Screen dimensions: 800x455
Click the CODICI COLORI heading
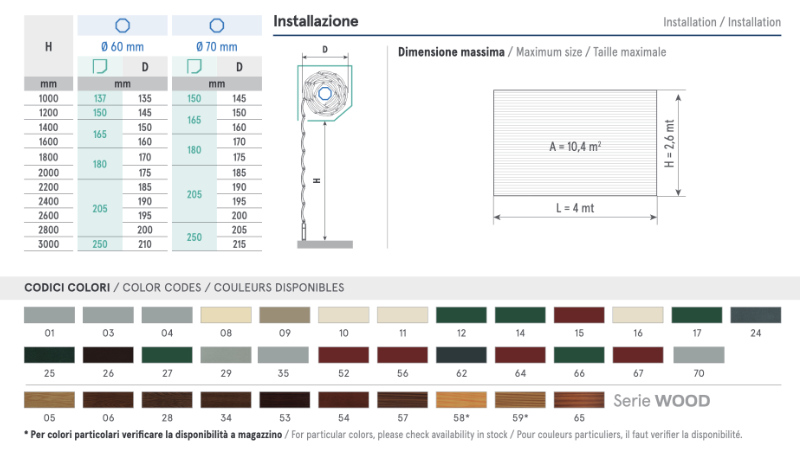pos(67,287)
